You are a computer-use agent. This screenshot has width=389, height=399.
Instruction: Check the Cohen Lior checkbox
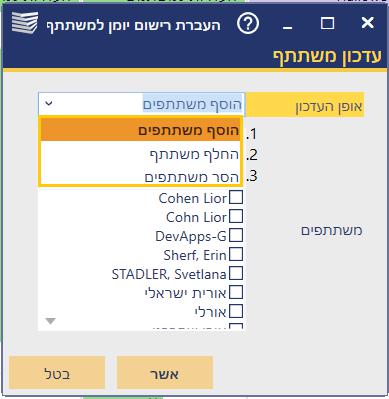(236, 197)
